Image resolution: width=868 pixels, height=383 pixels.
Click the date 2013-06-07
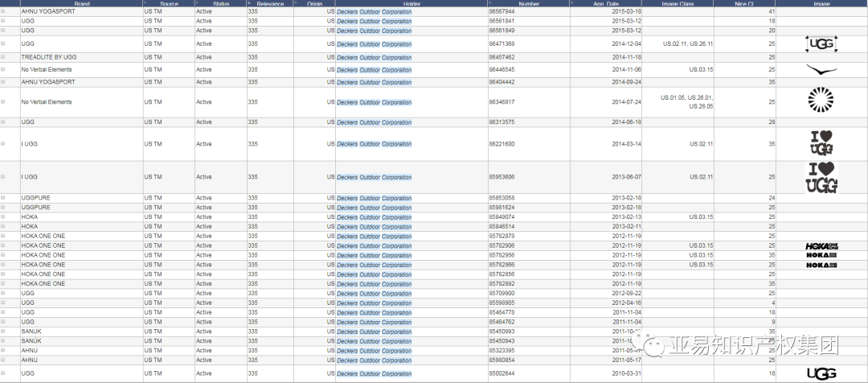point(627,177)
